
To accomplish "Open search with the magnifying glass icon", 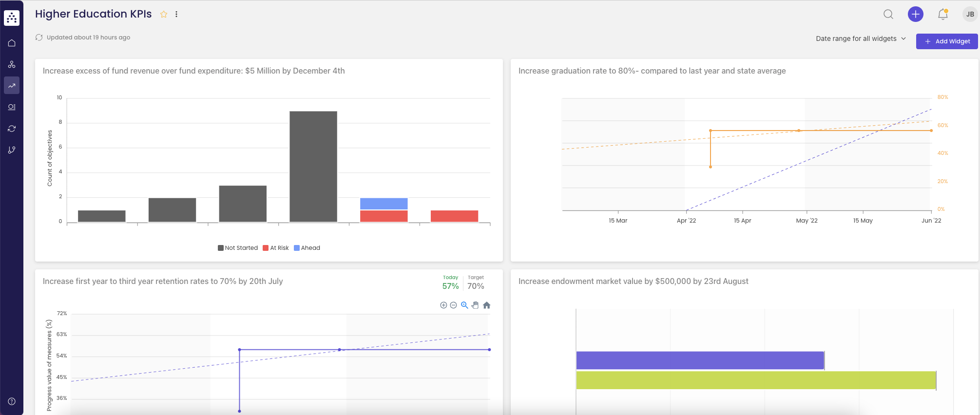I will (888, 14).
